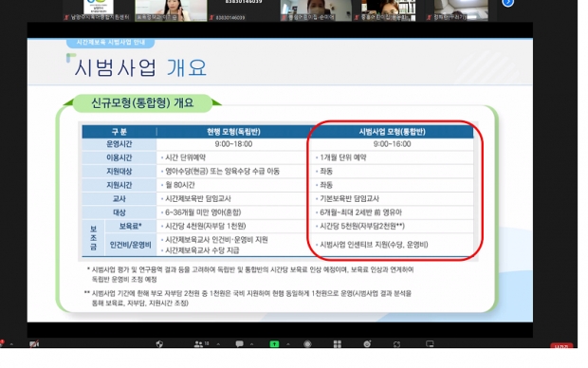Click the green Share Screen button

(x=274, y=344)
